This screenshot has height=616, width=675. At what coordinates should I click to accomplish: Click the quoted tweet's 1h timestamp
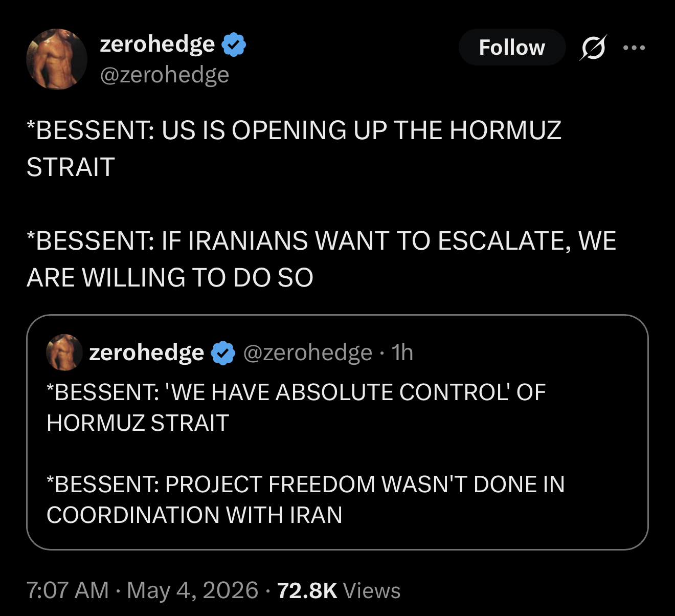402,353
